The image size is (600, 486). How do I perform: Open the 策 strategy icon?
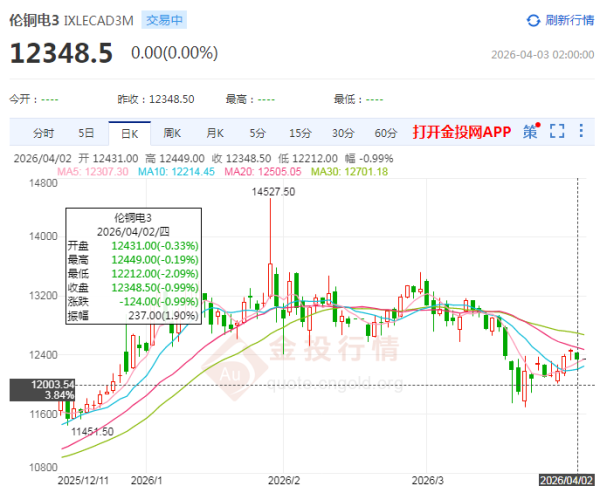tap(529, 132)
